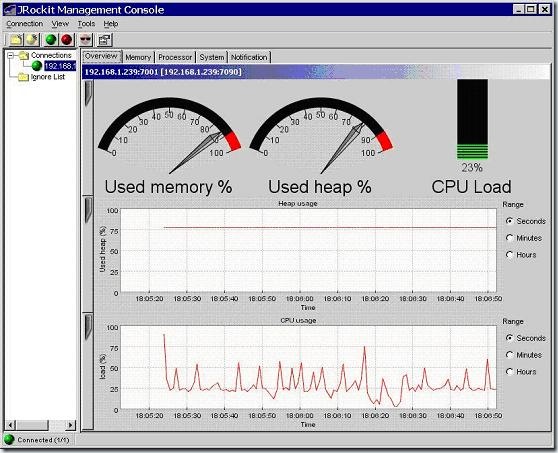Click the Heap usage chart area

(308, 251)
